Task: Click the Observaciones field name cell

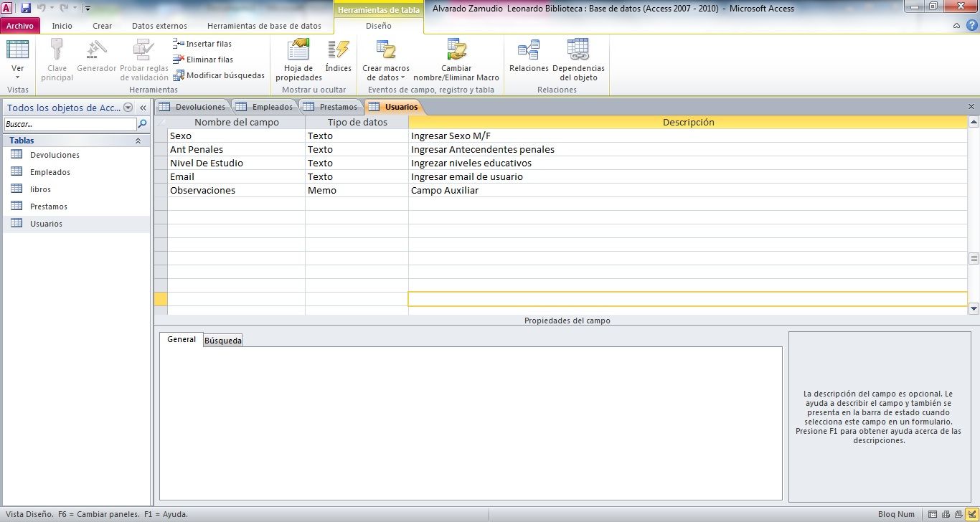Action: pyautogui.click(x=236, y=191)
